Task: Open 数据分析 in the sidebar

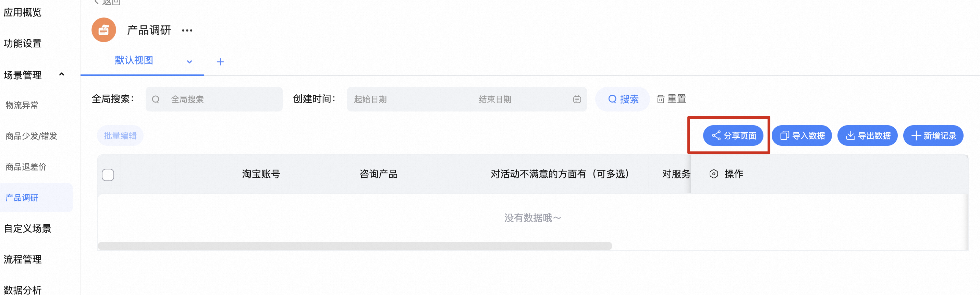Action: [23, 290]
